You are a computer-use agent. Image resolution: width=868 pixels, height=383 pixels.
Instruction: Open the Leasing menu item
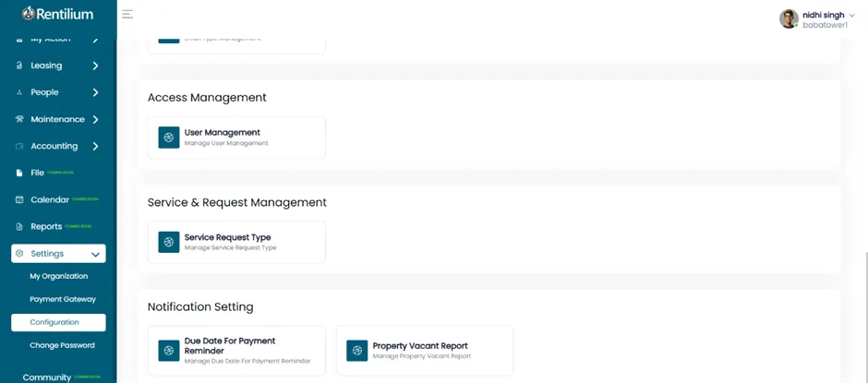pyautogui.click(x=58, y=66)
